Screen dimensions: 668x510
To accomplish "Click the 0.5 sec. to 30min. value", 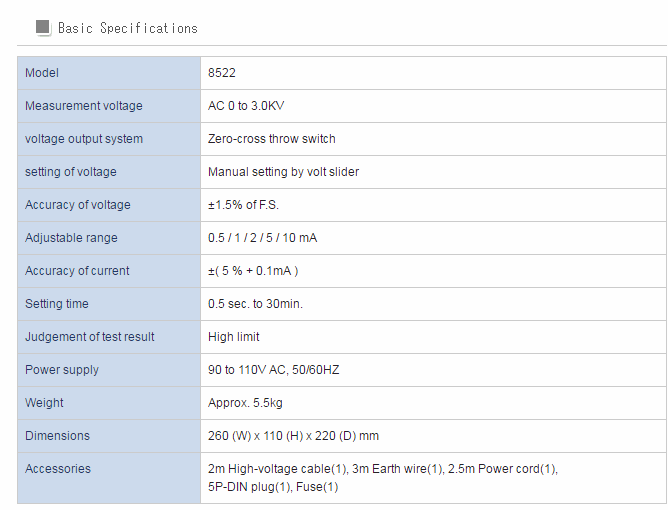I will point(255,304).
